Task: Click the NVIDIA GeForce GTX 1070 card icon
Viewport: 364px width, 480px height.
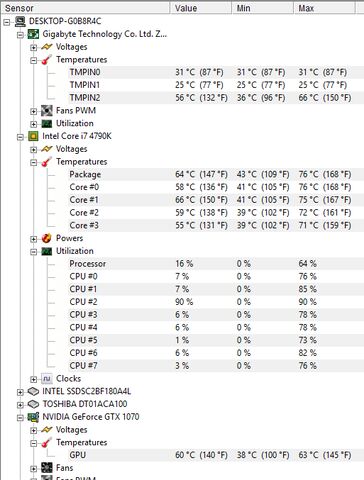Action: tap(33, 417)
